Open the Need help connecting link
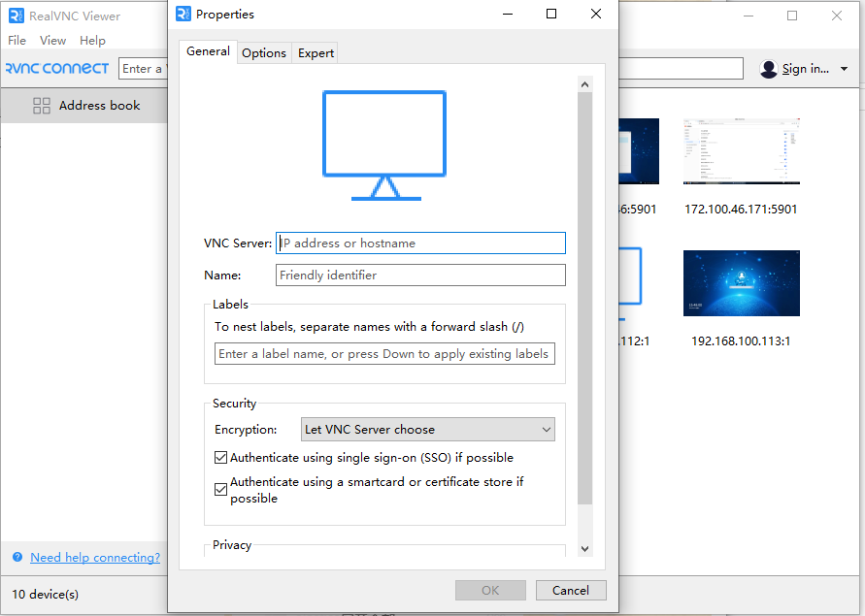The width and height of the screenshot is (865, 616). tap(95, 558)
